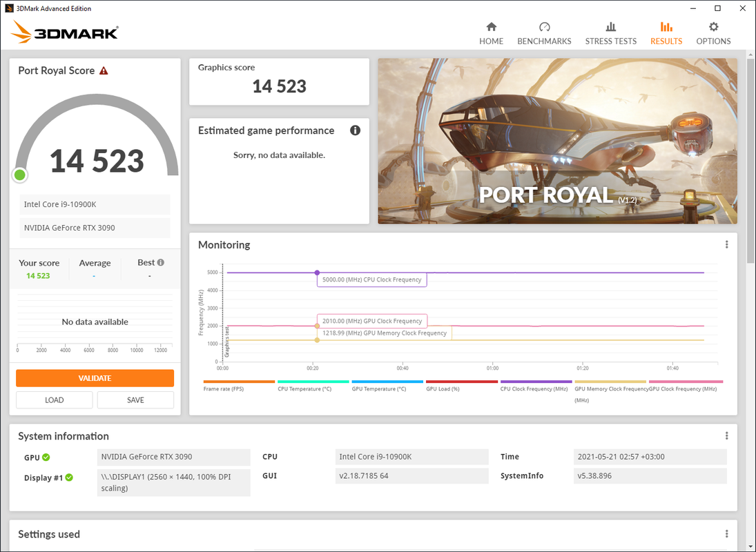The height and width of the screenshot is (552, 756).
Task: Toggle the GPU Clock Frequency legend
Action: pyautogui.click(x=685, y=385)
